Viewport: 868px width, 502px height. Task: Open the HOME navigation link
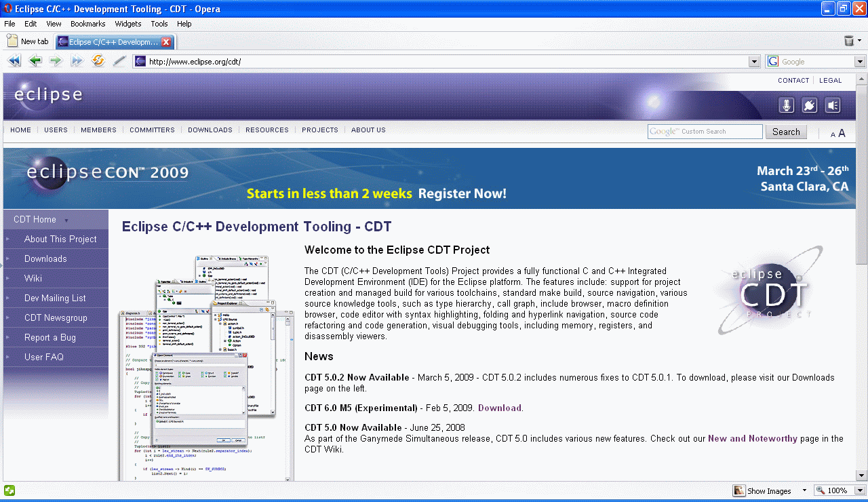(x=20, y=130)
